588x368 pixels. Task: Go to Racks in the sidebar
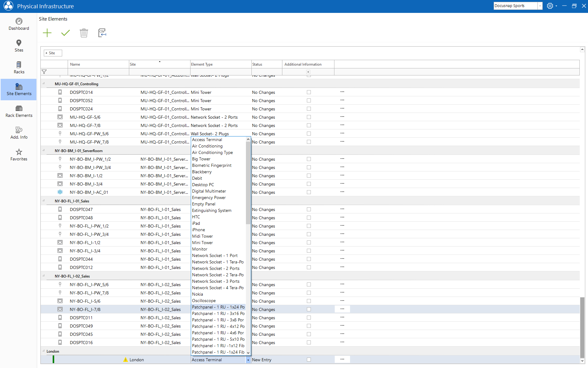click(19, 68)
